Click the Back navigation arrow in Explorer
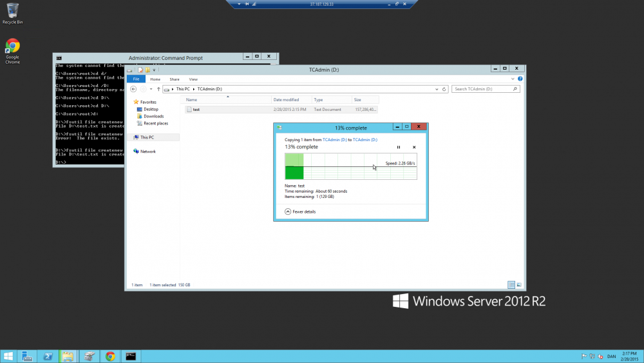 (x=133, y=89)
